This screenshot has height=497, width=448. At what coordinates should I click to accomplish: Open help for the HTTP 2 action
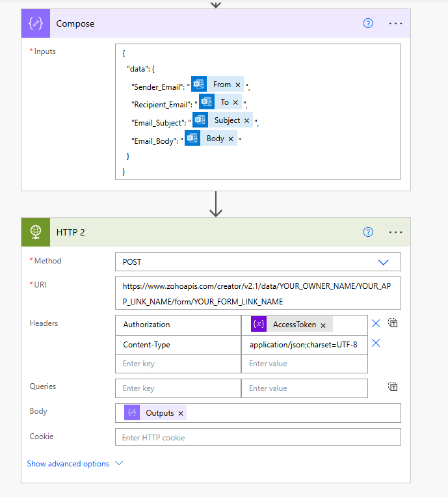click(368, 232)
